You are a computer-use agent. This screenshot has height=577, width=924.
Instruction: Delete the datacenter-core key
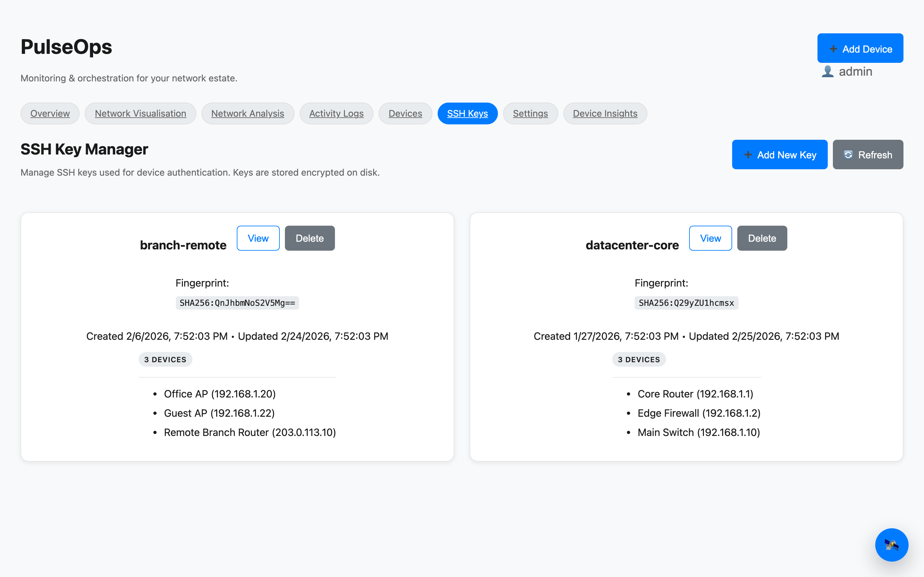tap(762, 238)
